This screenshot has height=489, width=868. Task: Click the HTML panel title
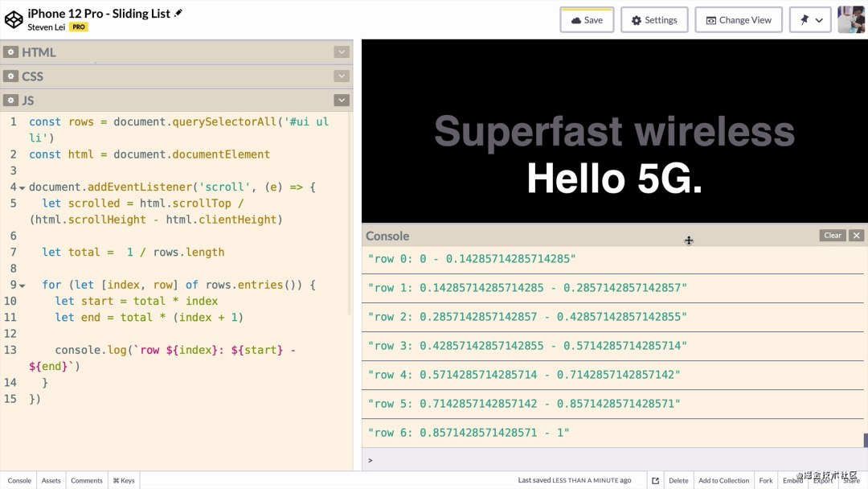point(39,52)
